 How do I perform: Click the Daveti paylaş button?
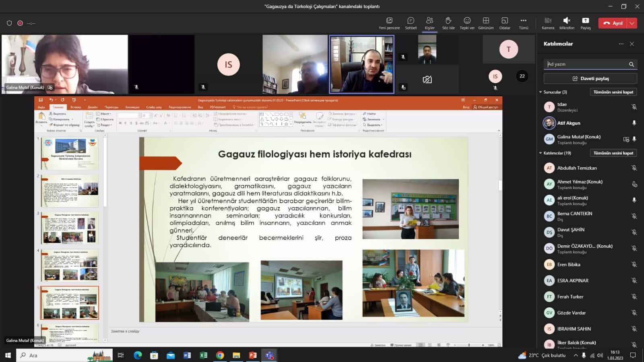590,78
